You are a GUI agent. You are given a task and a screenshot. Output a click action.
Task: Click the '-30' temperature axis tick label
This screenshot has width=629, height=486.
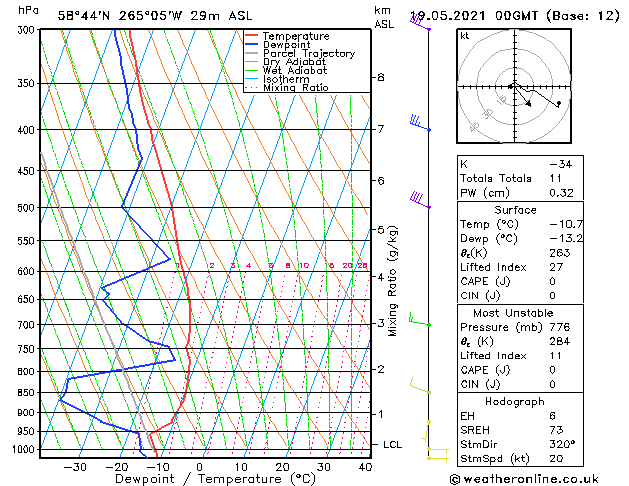[x=75, y=468]
